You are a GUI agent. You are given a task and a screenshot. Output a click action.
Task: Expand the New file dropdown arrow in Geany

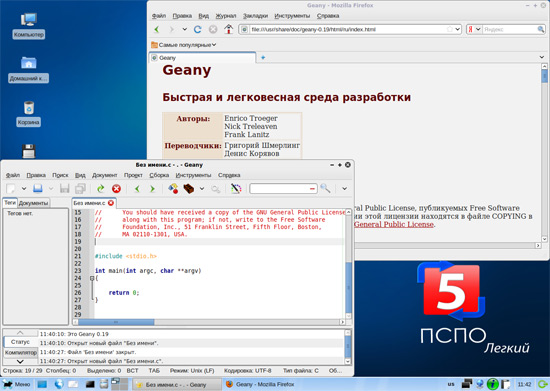(24, 189)
